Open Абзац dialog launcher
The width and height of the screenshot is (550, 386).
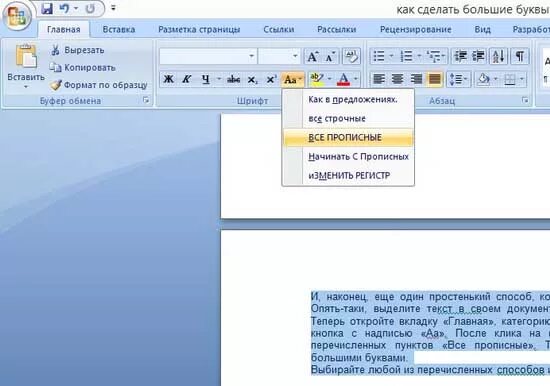525,101
